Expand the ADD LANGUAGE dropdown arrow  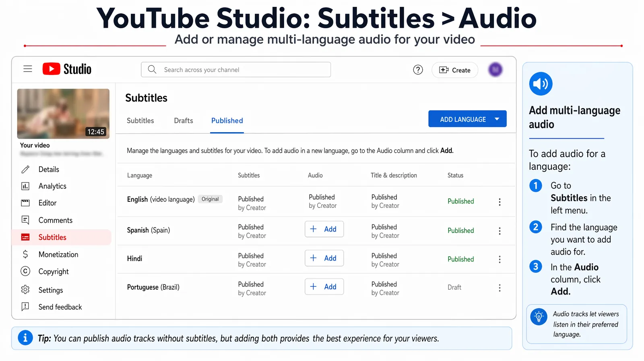pos(497,119)
